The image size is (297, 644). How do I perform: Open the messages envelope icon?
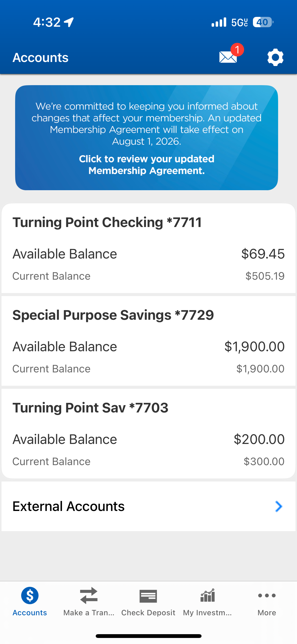(228, 57)
